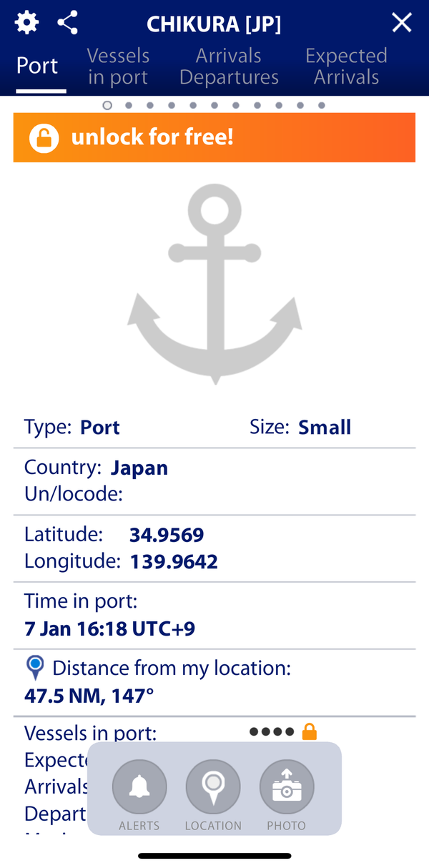
Task: Select the Port tab
Action: (37, 66)
